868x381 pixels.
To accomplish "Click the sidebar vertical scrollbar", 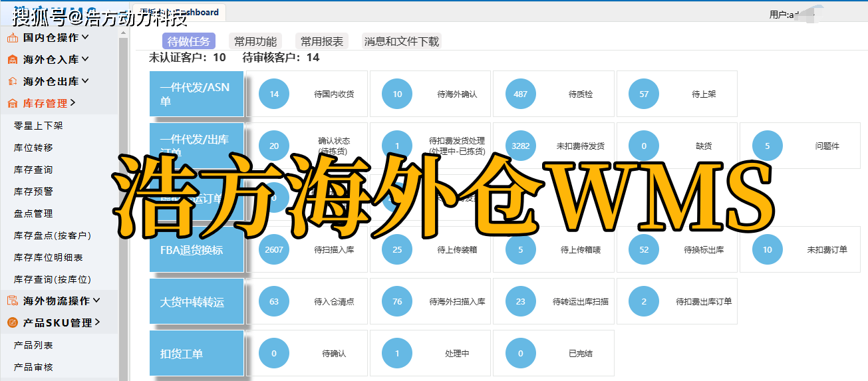I will 123,203.
